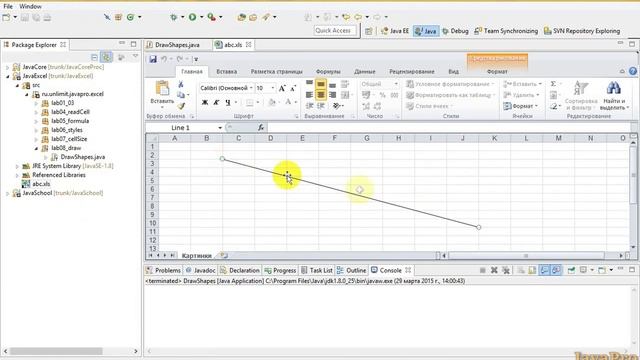Open the number format (Общий) dropdown
This screenshot has width=640, height=360.
396,84
